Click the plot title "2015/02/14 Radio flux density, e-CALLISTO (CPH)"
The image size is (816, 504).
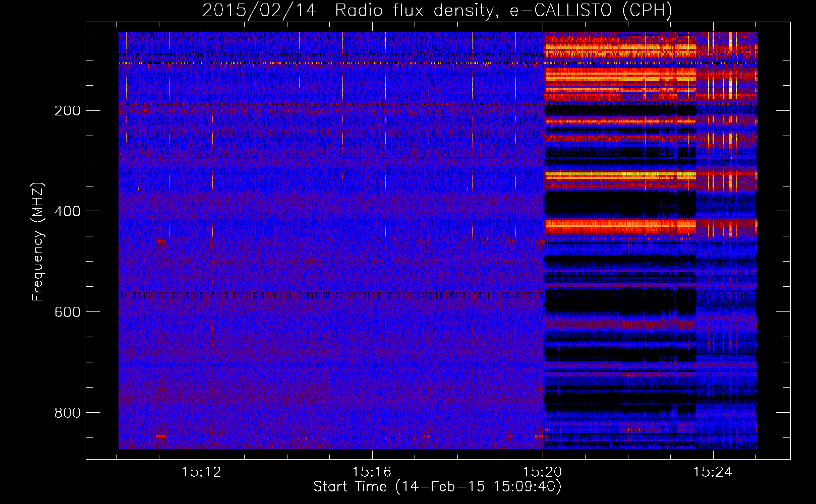point(437,10)
